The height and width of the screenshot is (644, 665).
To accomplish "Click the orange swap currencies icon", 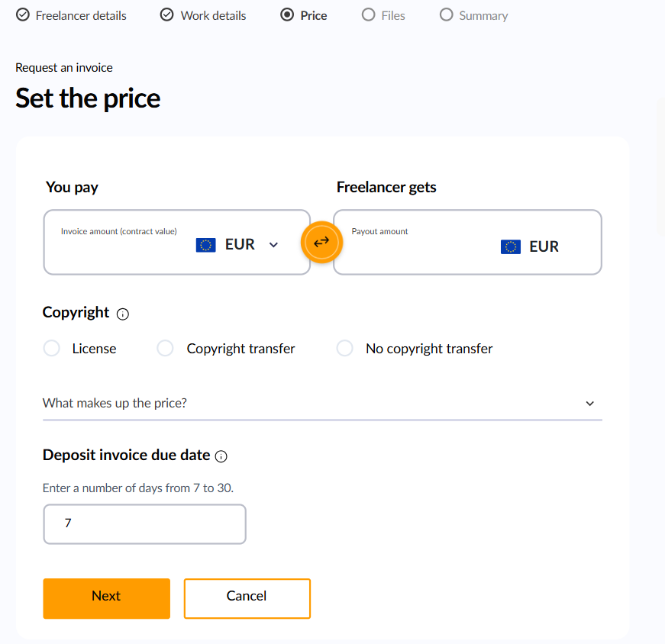I will [x=321, y=242].
